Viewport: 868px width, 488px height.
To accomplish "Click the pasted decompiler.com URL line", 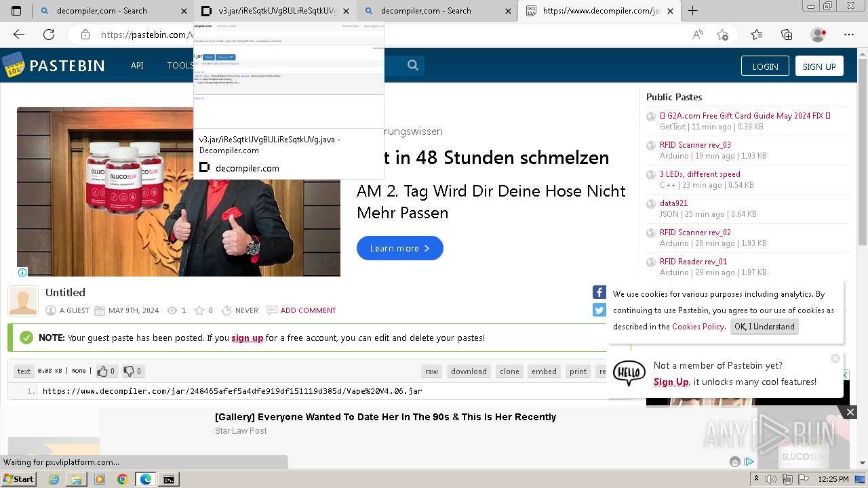I will [x=233, y=391].
